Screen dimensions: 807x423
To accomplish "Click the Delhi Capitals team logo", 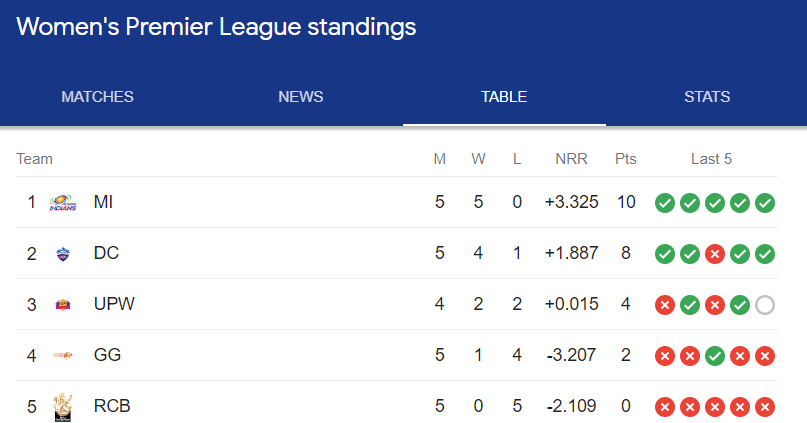I will pos(63,254).
